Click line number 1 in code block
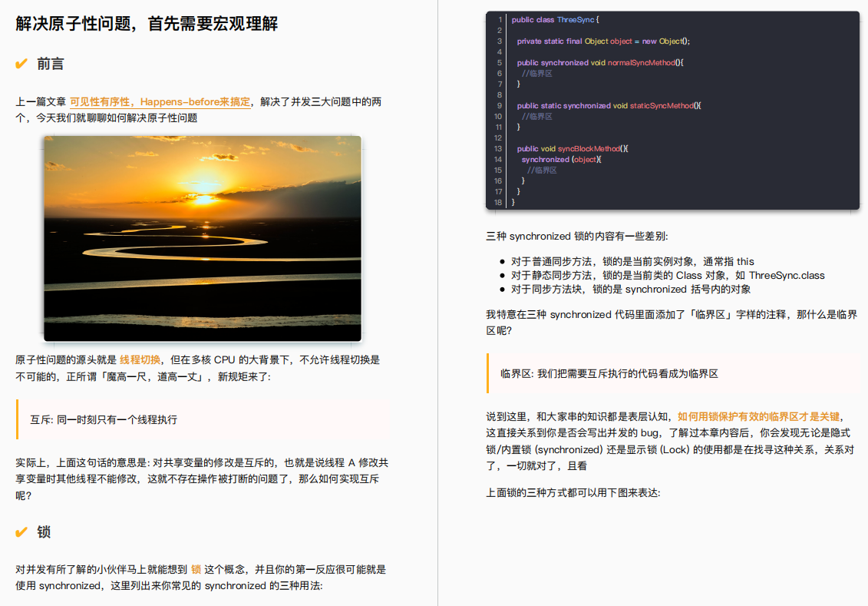This screenshot has width=868, height=606. (500, 19)
